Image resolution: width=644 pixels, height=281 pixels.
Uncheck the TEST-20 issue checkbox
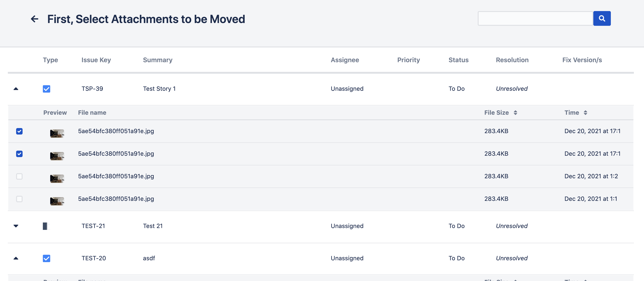47,258
